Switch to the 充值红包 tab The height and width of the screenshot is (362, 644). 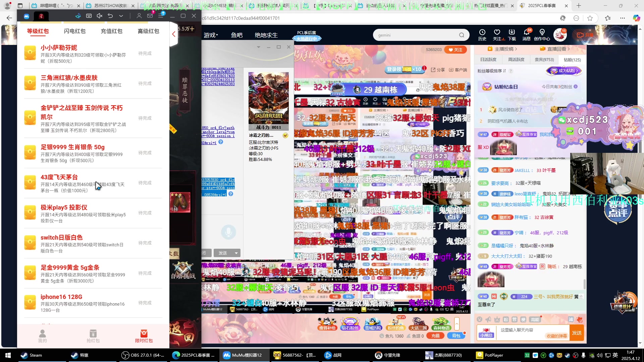click(x=112, y=31)
